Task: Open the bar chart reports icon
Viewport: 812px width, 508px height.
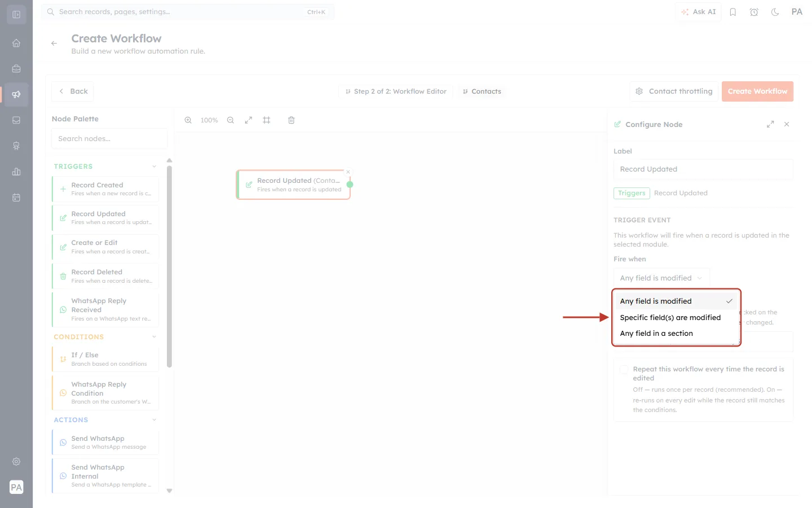Action: coord(16,172)
